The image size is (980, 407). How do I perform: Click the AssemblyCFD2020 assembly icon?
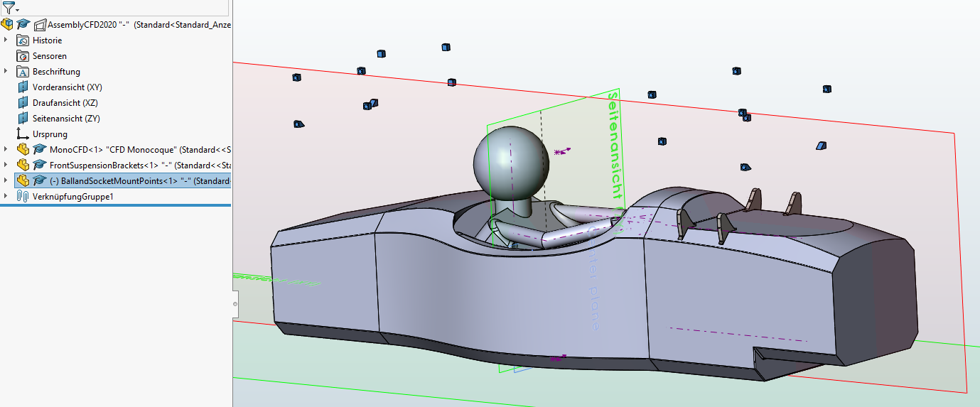(x=7, y=24)
